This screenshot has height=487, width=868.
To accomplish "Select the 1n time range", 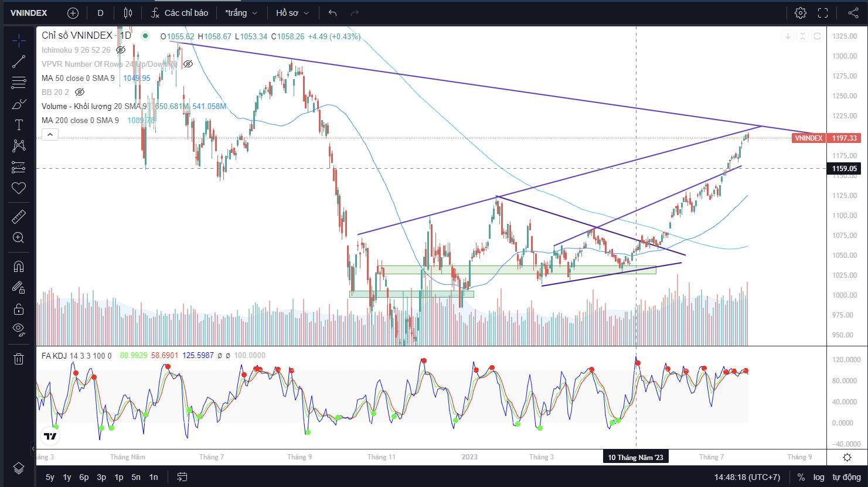I will (154, 477).
